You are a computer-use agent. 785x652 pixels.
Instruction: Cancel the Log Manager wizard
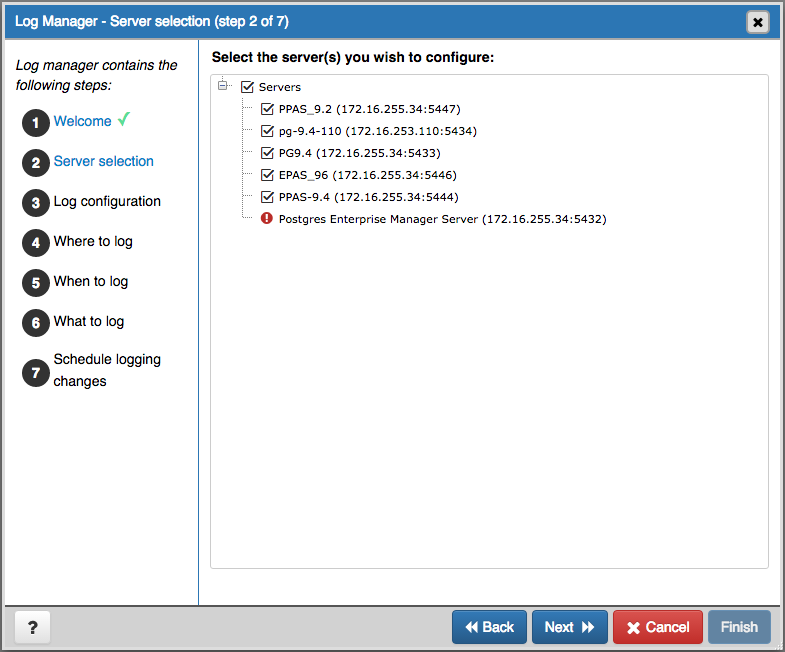[658, 627]
